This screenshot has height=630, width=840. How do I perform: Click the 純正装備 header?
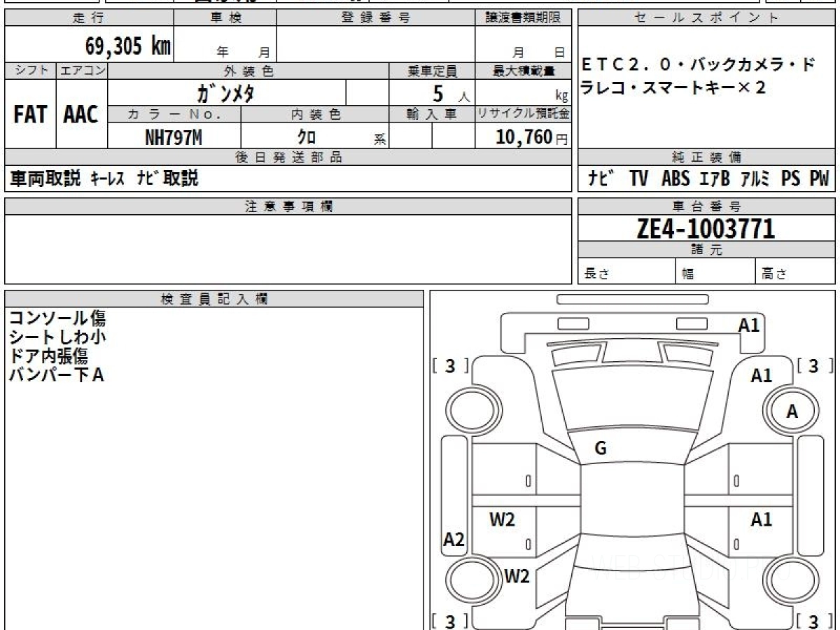706,157
